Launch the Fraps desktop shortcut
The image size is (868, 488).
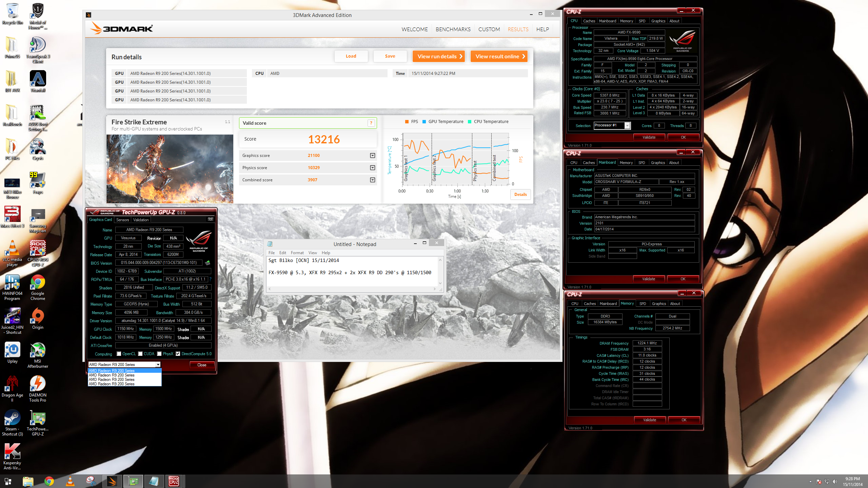point(38,183)
